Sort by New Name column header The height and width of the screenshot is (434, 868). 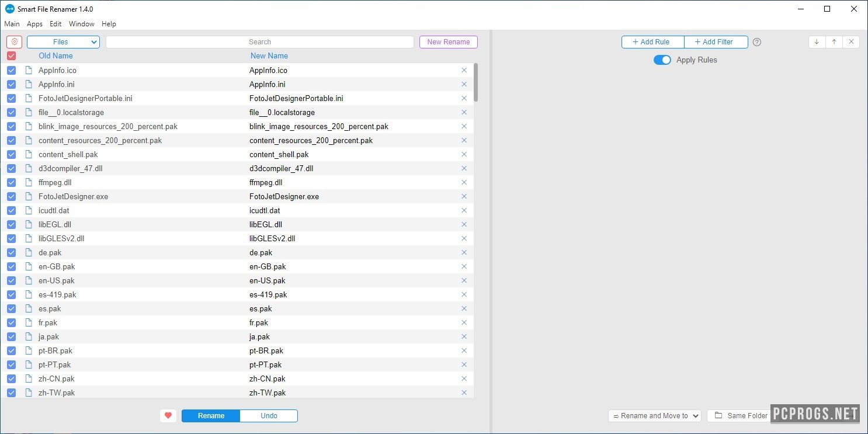pos(269,56)
